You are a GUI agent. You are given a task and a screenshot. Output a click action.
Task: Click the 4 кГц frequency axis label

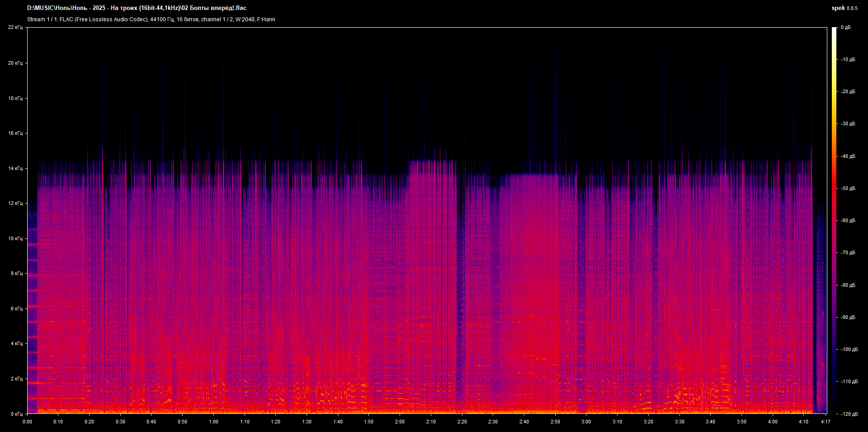[16, 344]
